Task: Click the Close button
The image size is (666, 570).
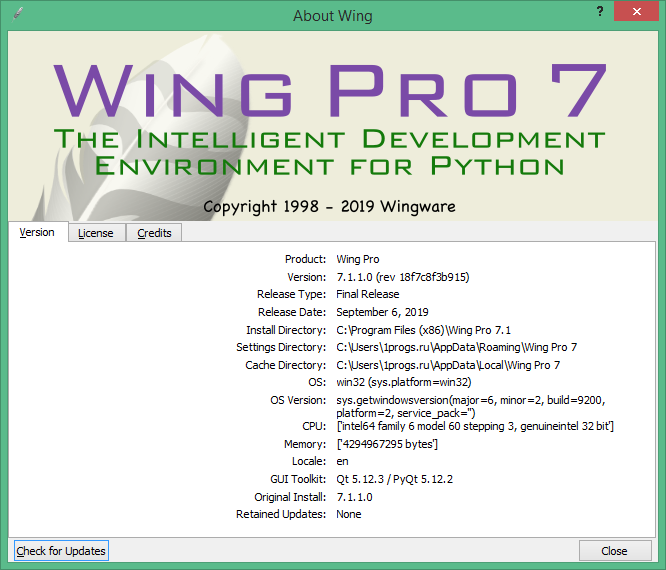Action: point(615,551)
